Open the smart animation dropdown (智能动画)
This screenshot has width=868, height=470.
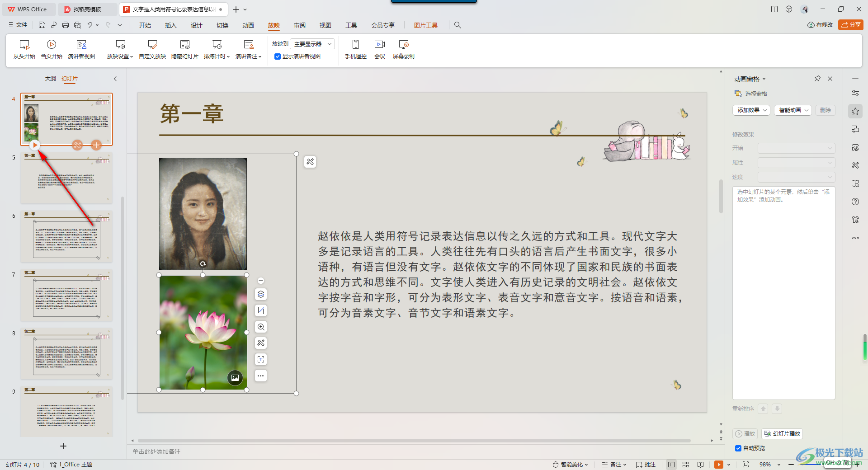coord(793,110)
